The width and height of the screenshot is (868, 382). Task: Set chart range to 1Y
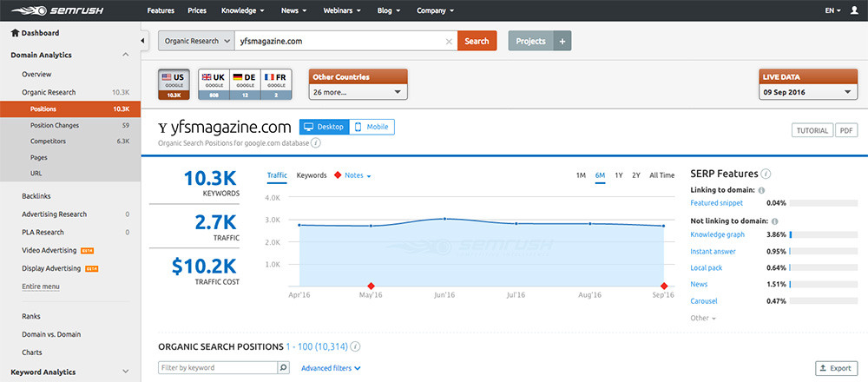pyautogui.click(x=619, y=175)
